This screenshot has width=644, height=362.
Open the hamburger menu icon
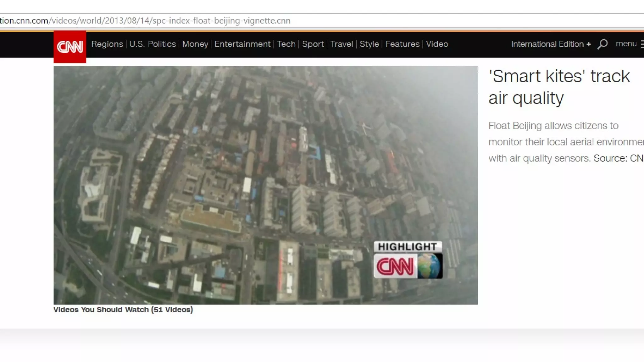pyautogui.click(x=642, y=44)
